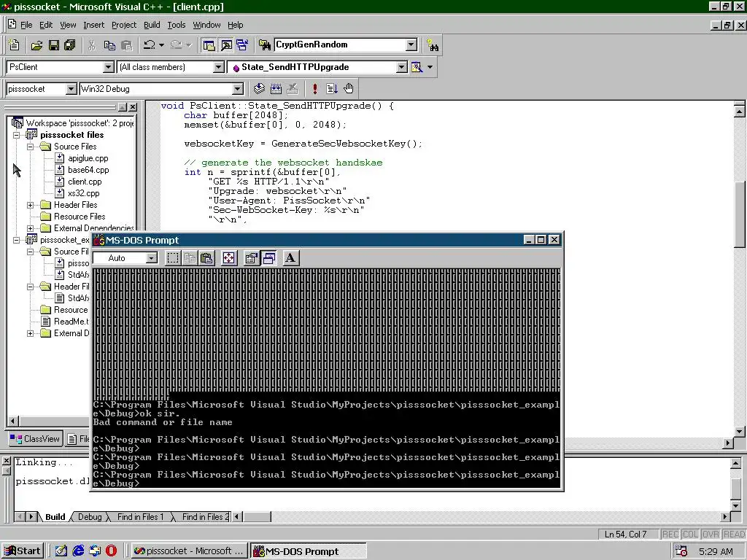Open the pisssocket active project dropdown
Image resolution: width=747 pixels, height=560 pixels.
pyautogui.click(x=71, y=89)
